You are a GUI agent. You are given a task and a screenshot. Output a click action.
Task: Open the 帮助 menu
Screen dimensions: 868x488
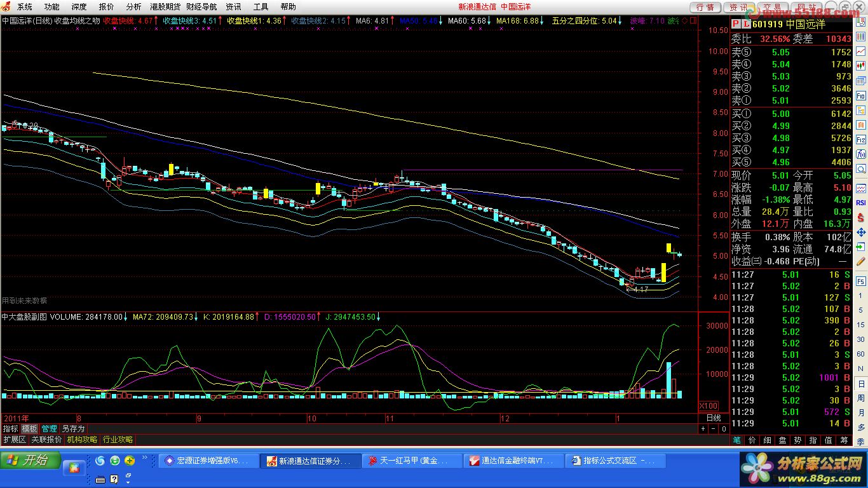pos(288,6)
